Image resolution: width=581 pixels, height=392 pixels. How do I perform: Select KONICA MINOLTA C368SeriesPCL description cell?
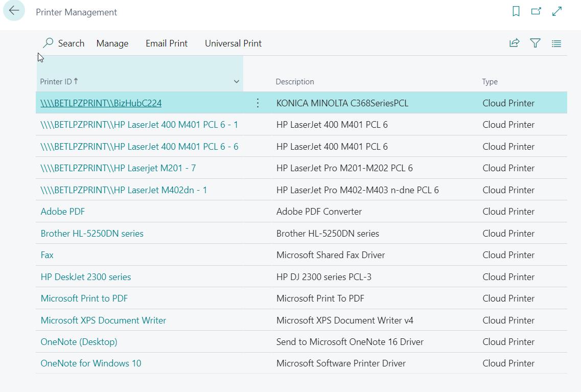pyautogui.click(x=342, y=103)
